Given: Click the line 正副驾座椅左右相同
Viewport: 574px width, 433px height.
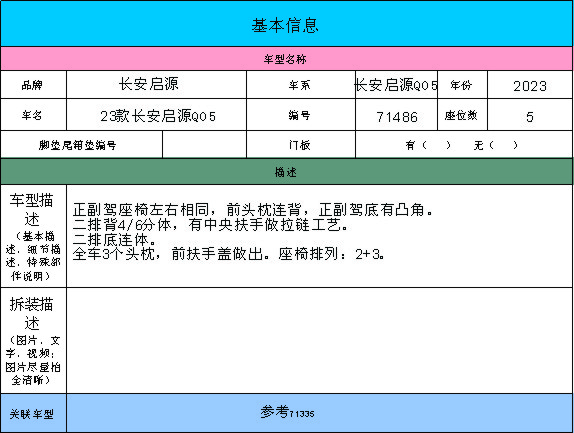Looking at the screenshot, I should [253, 210].
